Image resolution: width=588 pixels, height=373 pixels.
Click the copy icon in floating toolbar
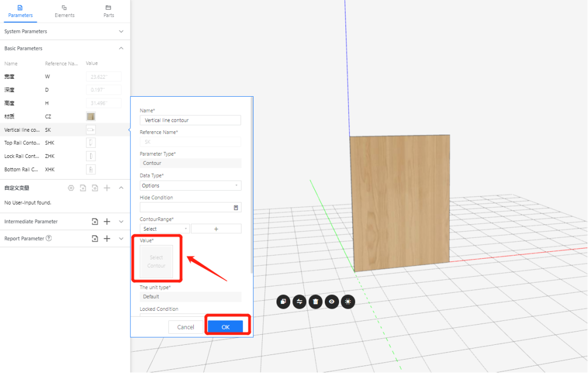283,302
